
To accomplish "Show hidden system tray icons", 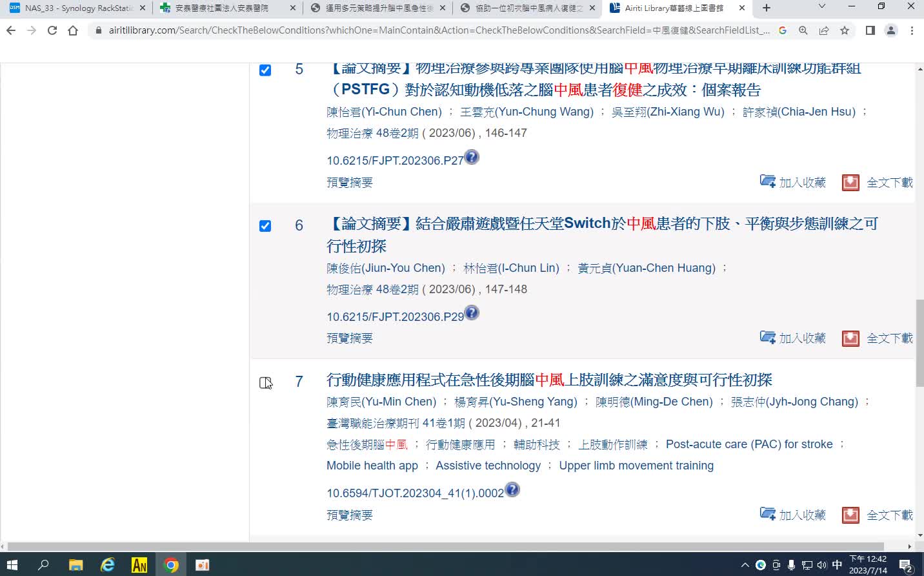I will [x=745, y=565].
